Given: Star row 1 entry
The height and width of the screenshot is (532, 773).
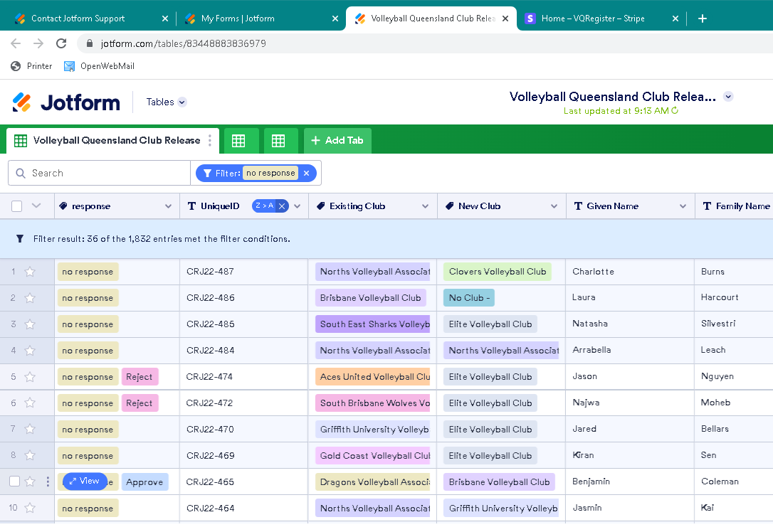Looking at the screenshot, I should coord(30,272).
